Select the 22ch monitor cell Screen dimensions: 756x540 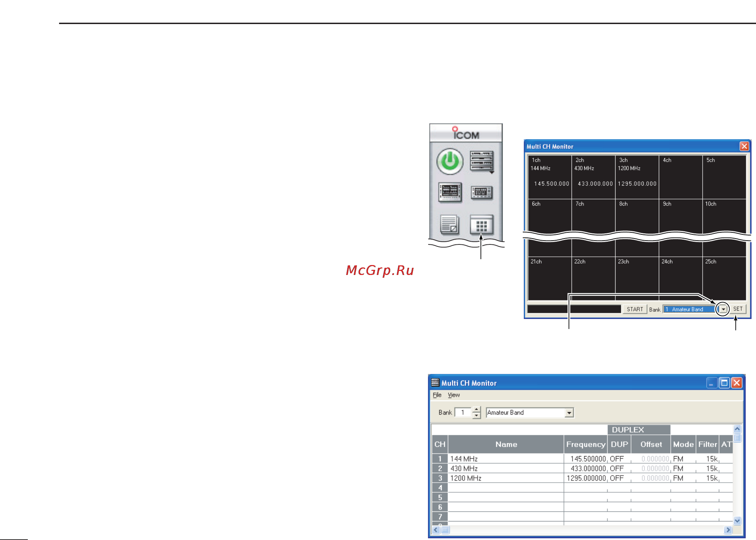[x=593, y=278]
